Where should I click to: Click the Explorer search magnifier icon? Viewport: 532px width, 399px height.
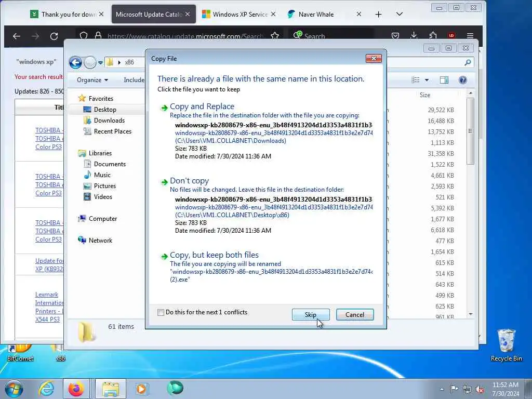[468, 62]
